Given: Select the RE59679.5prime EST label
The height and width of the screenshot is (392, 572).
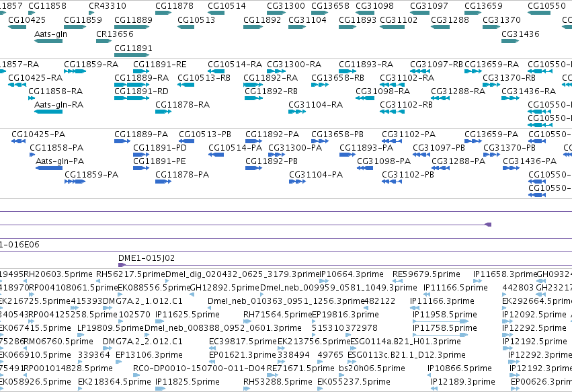Looking at the screenshot, I should [x=426, y=274].
